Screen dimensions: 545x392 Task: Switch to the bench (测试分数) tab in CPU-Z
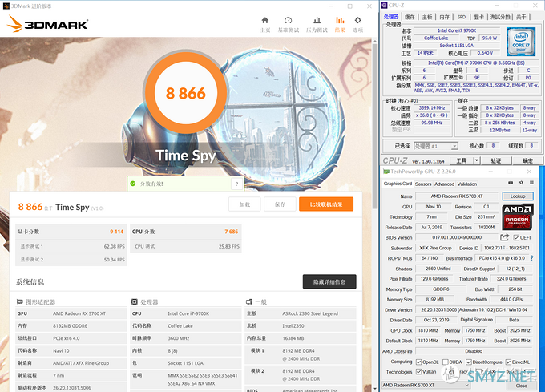pyautogui.click(x=500, y=17)
